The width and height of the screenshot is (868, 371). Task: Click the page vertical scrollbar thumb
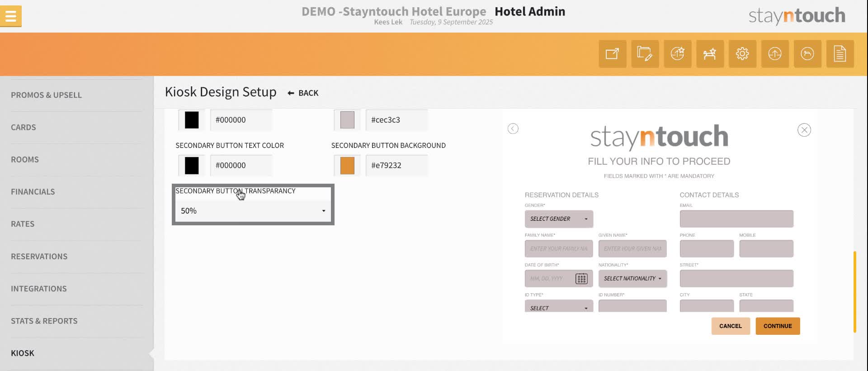pyautogui.click(x=855, y=292)
